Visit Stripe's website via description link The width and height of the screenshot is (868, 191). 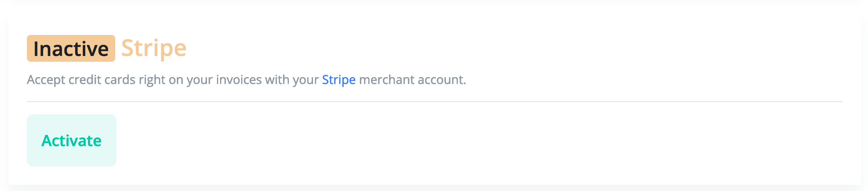338,80
